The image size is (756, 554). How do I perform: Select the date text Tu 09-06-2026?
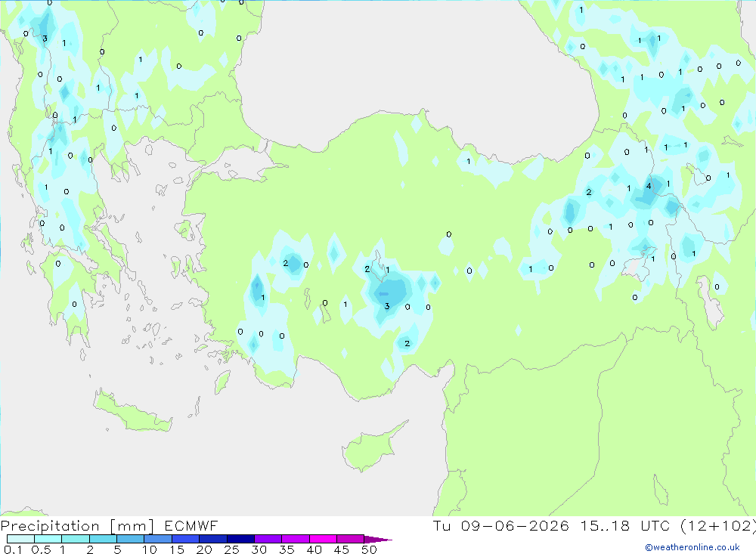(501, 525)
